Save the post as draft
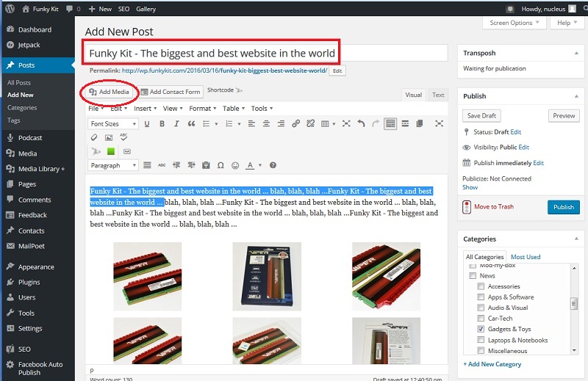The height and width of the screenshot is (381, 588). (481, 116)
